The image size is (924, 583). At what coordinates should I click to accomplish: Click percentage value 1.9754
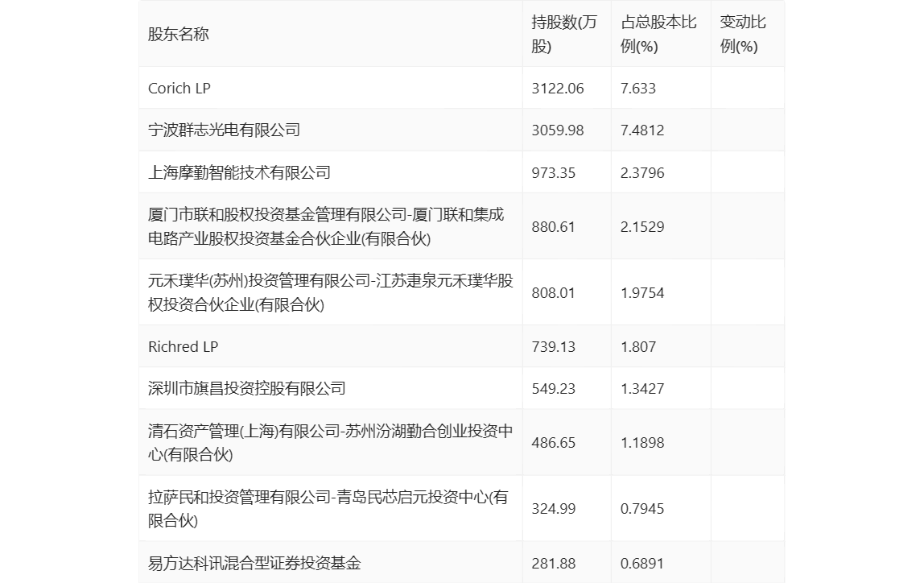642,293
